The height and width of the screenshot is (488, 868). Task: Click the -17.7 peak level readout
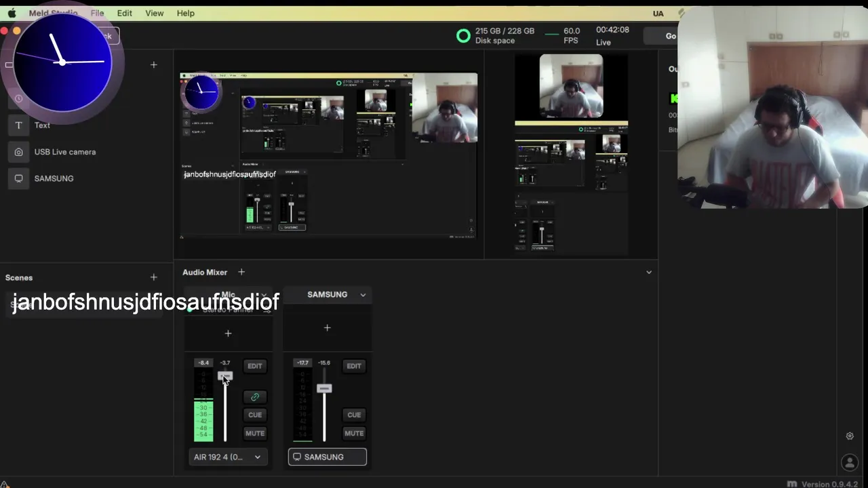(302, 363)
